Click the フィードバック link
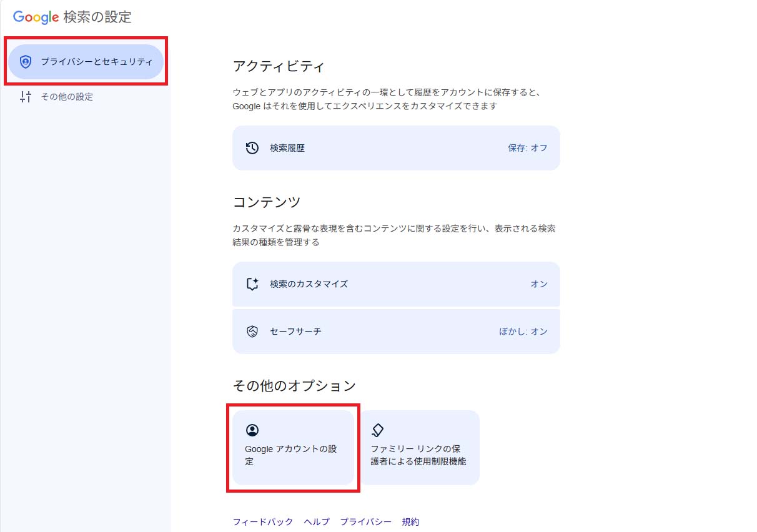The height and width of the screenshot is (532, 757). click(263, 522)
